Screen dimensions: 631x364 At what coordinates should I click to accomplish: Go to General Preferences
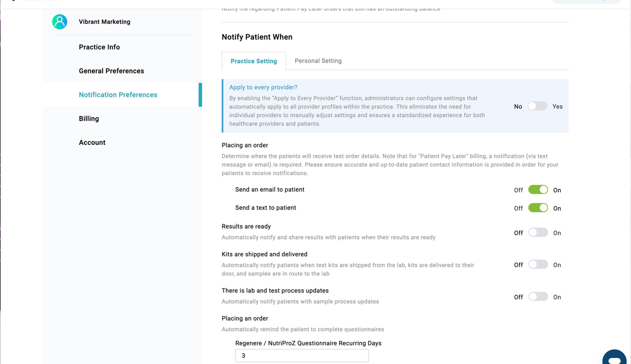pyautogui.click(x=112, y=71)
